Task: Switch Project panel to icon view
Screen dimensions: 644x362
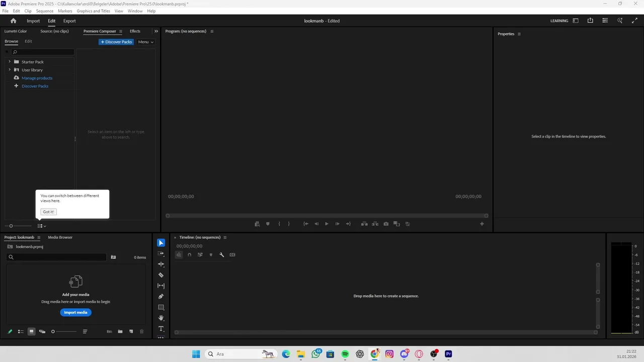Action: coord(31,331)
